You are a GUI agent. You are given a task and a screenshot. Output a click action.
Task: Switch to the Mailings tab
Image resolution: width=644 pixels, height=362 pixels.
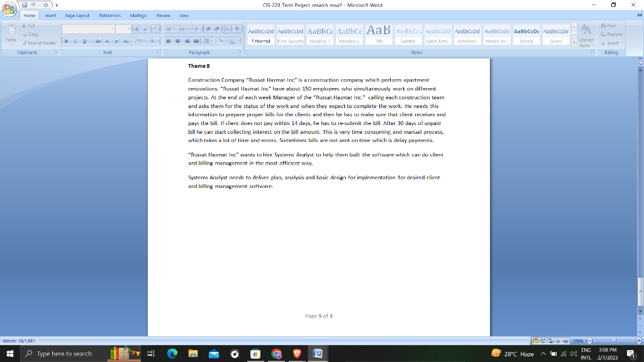[138, 15]
